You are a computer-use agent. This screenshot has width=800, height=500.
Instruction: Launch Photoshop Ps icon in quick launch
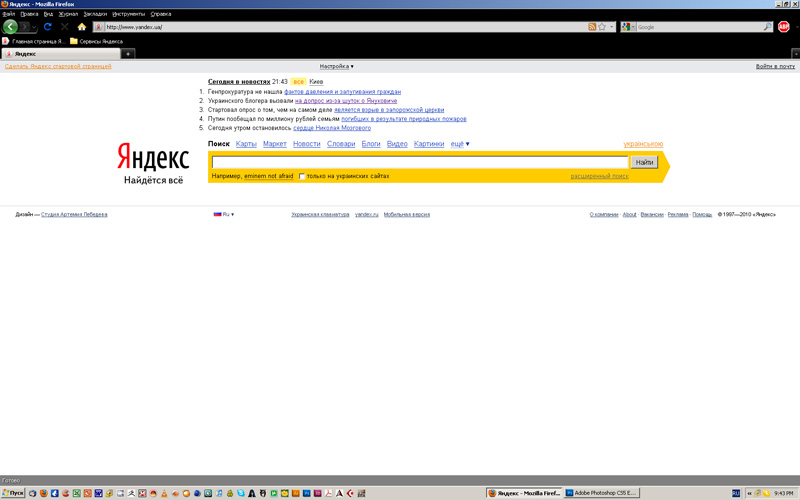(x=307, y=493)
